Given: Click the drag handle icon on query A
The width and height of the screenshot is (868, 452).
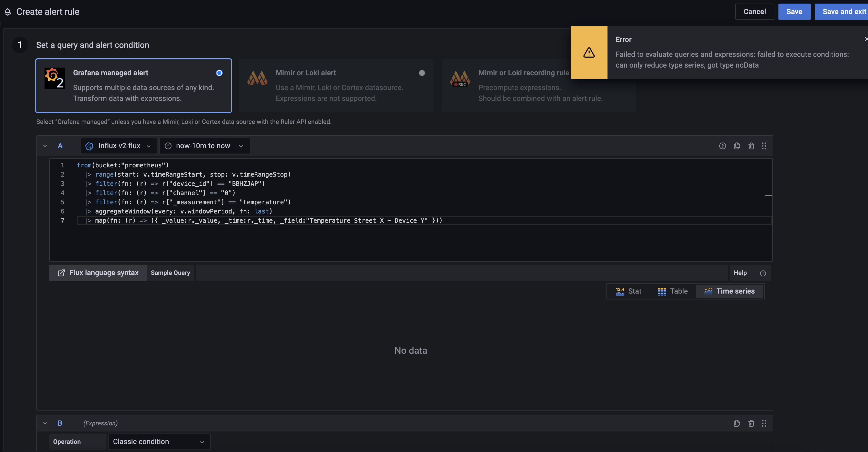Looking at the screenshot, I should click(764, 146).
